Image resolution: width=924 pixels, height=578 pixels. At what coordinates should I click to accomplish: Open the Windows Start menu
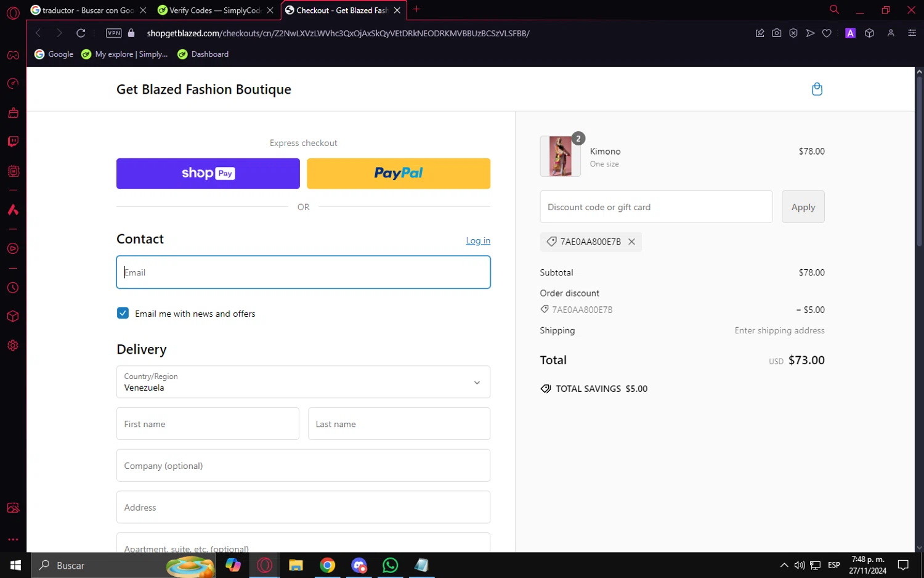(15, 565)
